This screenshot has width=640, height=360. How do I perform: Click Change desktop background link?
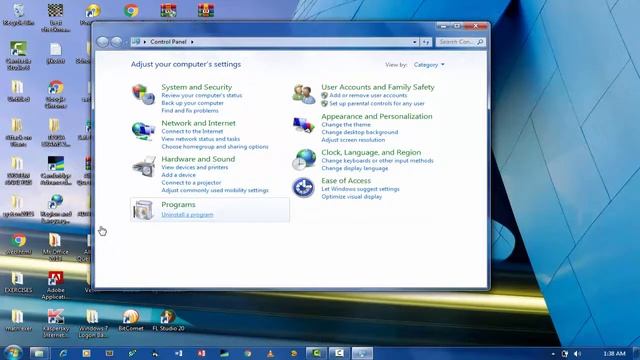tap(360, 132)
